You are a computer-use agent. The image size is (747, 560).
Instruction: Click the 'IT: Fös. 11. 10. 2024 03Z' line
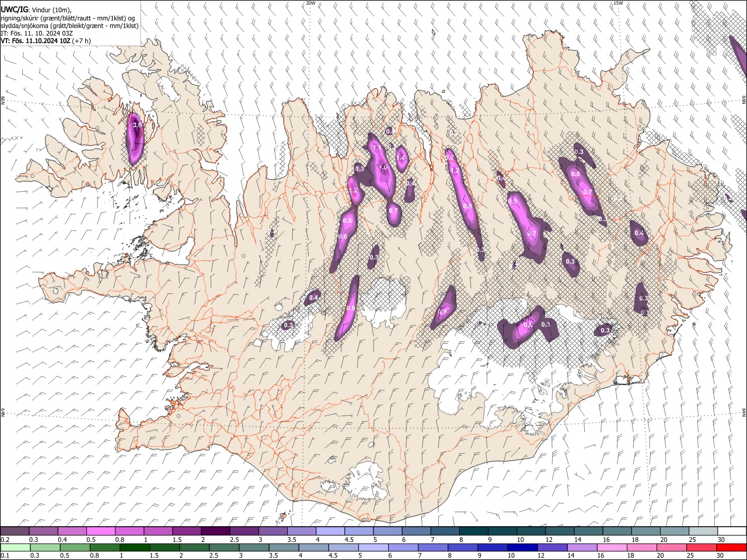pos(37,33)
